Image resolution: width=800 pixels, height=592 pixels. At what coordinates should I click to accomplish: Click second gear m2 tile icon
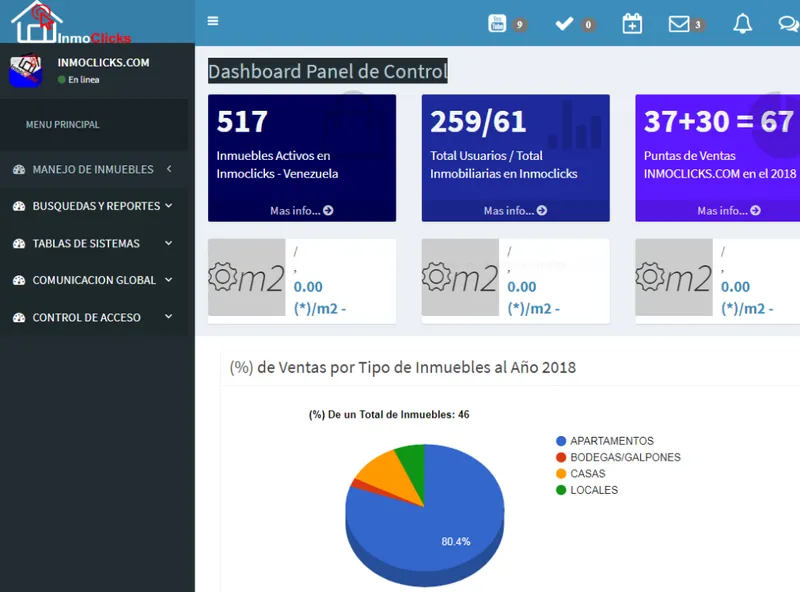pos(460,277)
